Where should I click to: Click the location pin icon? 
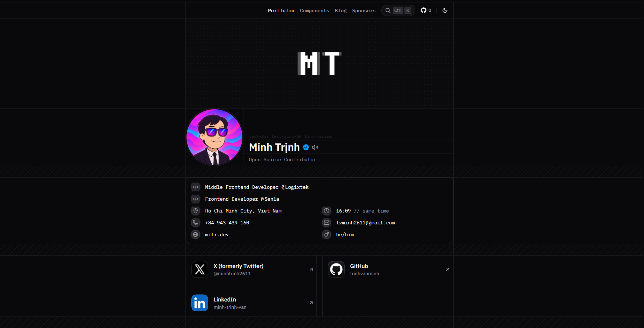[x=195, y=211]
